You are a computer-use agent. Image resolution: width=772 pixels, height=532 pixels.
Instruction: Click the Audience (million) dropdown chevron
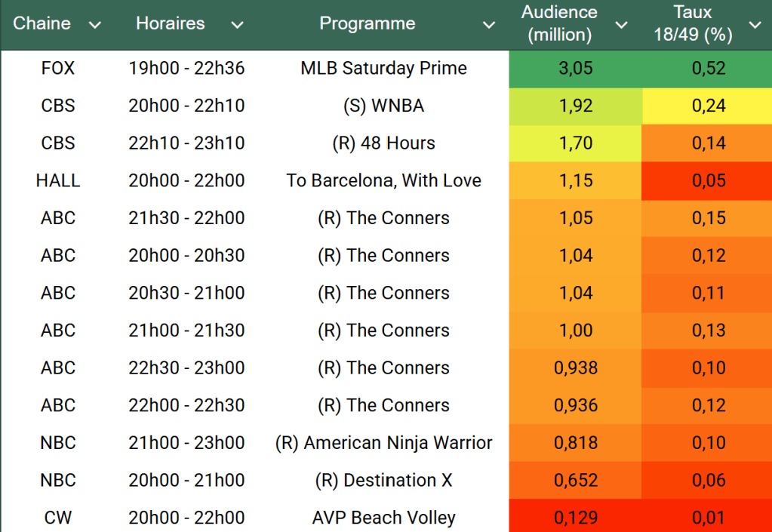tap(621, 25)
